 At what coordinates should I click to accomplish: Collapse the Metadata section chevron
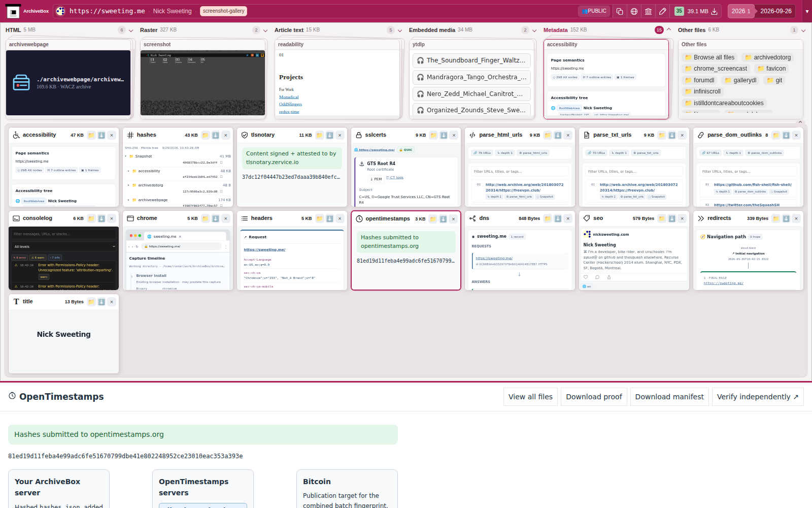click(669, 29)
